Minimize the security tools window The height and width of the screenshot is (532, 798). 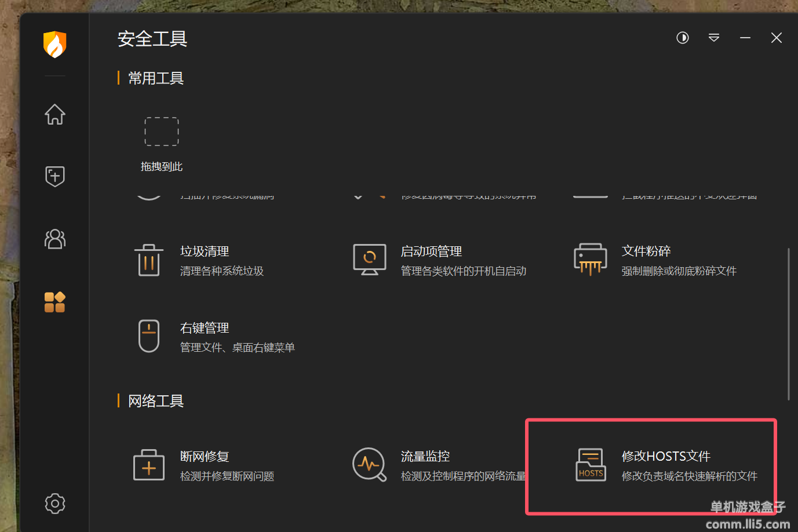click(745, 38)
